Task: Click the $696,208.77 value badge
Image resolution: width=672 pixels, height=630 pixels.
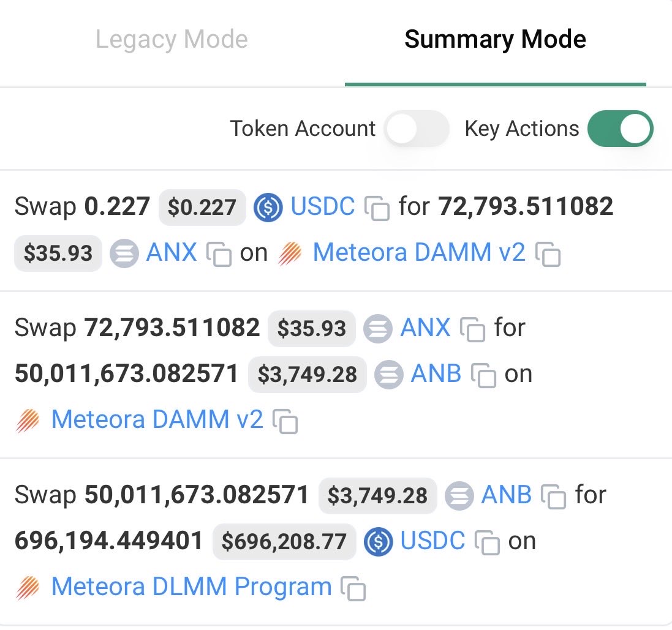Action: [284, 541]
